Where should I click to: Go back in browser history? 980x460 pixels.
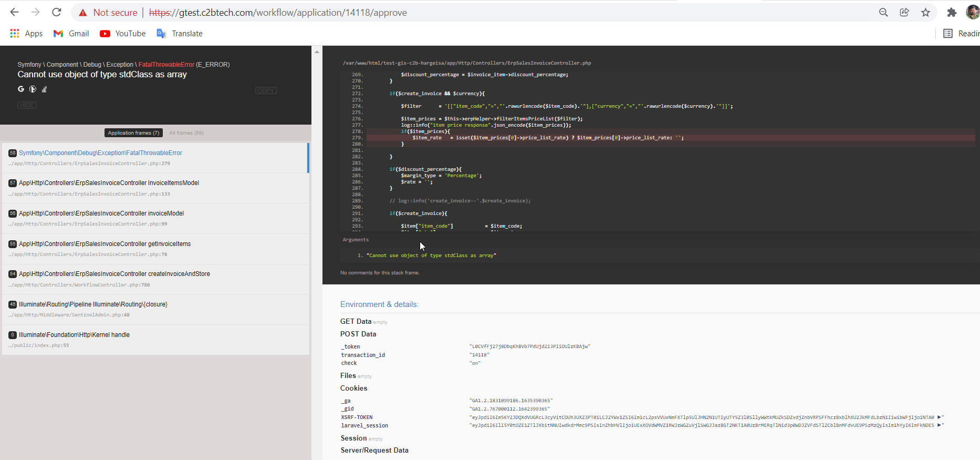(x=14, y=12)
